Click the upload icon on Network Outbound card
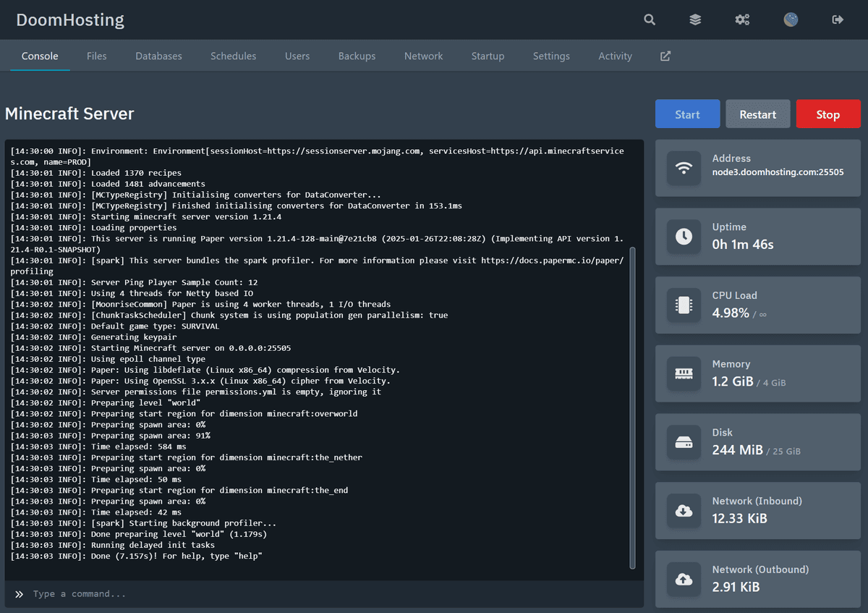 click(x=684, y=579)
